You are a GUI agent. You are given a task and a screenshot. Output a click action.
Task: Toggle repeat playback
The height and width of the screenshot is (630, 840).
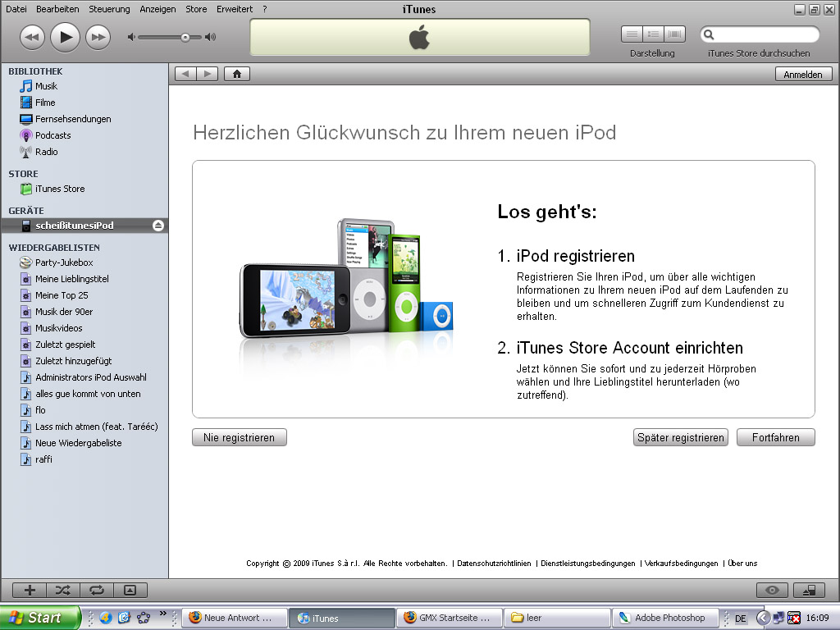coord(97,591)
